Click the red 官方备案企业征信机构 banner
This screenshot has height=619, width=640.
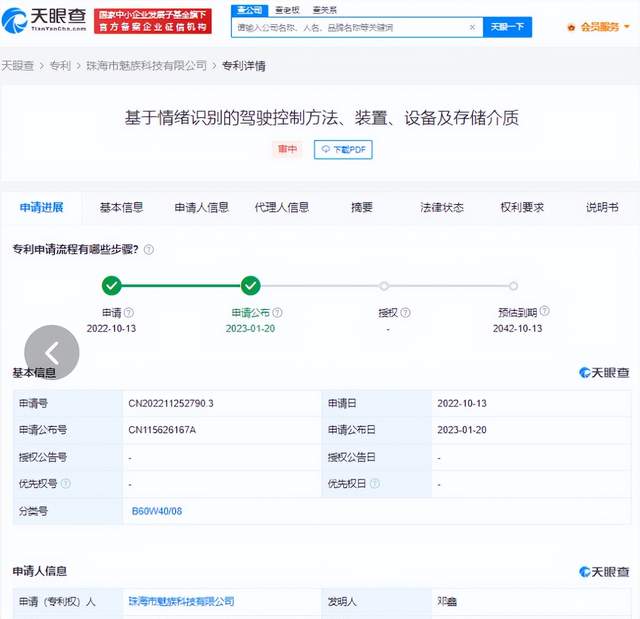[x=153, y=21]
